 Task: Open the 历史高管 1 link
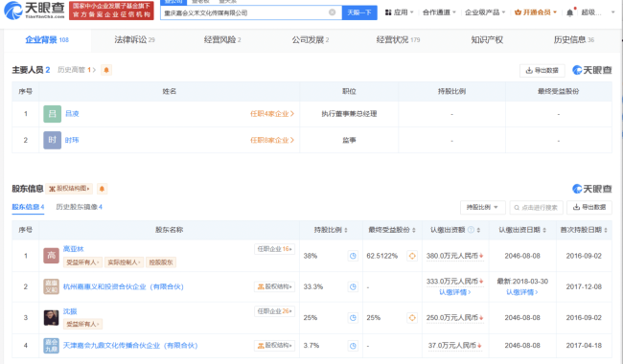coord(77,70)
